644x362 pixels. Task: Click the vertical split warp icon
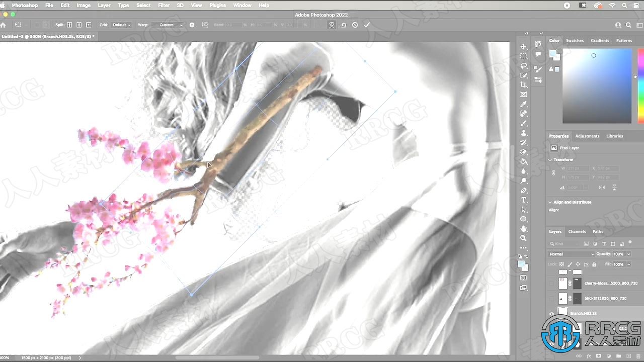point(79,25)
